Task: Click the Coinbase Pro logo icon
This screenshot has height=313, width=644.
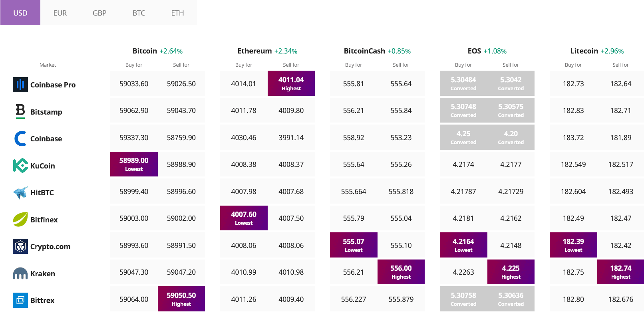Action: 20,85
